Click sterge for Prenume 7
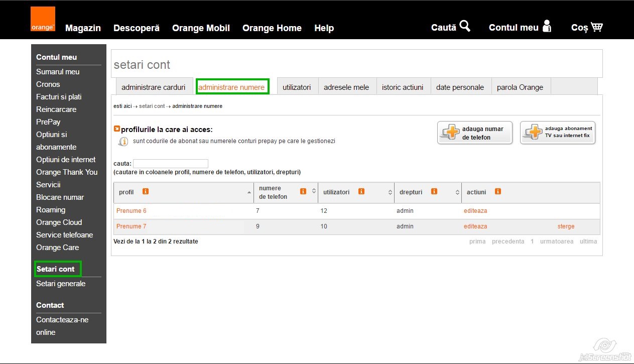 click(x=566, y=226)
